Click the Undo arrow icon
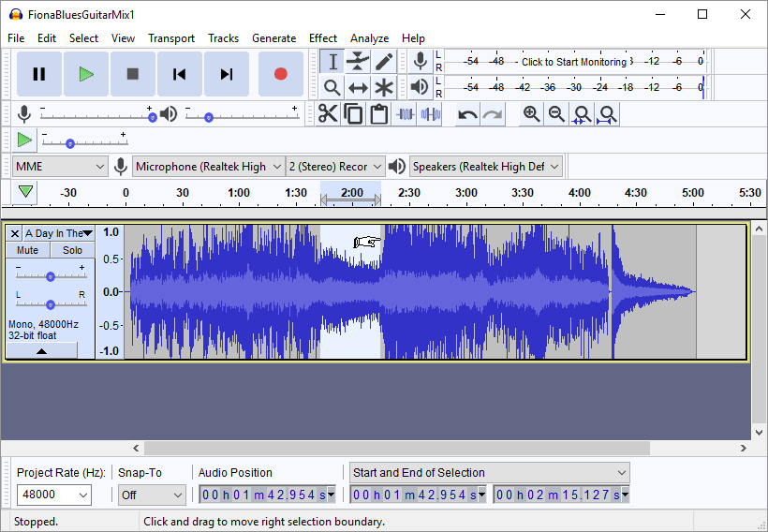Image resolution: width=768 pixels, height=532 pixels. coord(467,114)
